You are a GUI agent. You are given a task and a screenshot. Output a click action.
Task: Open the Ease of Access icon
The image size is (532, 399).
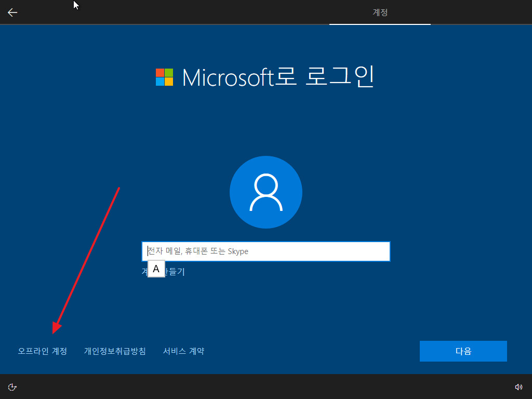point(12,387)
